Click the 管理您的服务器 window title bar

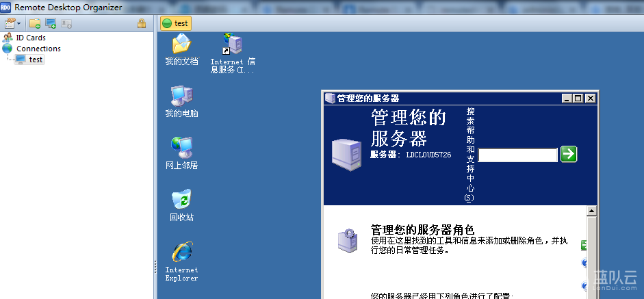(445, 99)
